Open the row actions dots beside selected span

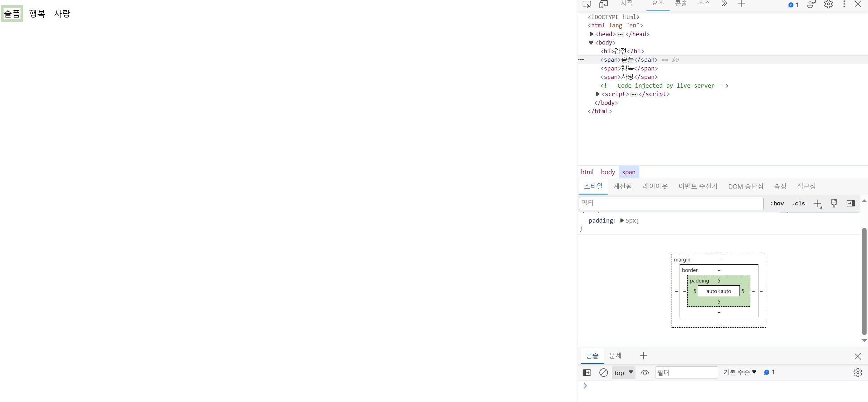581,60
